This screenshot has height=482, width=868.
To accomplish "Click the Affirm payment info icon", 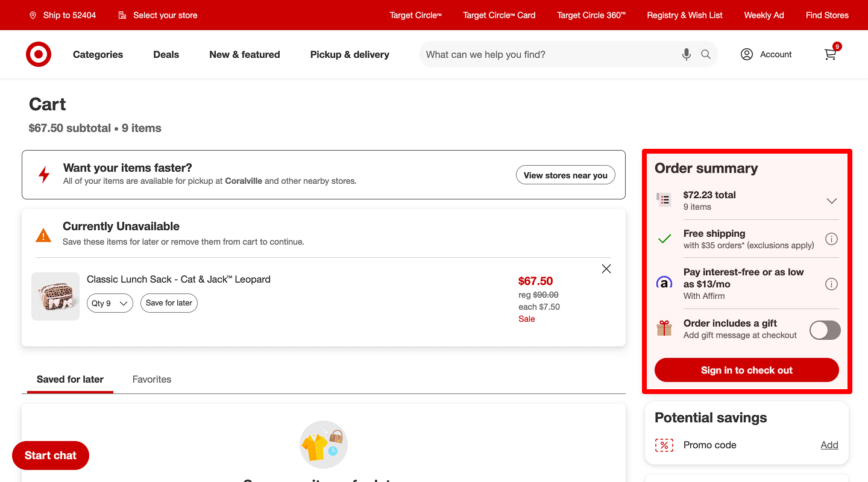I will (831, 284).
